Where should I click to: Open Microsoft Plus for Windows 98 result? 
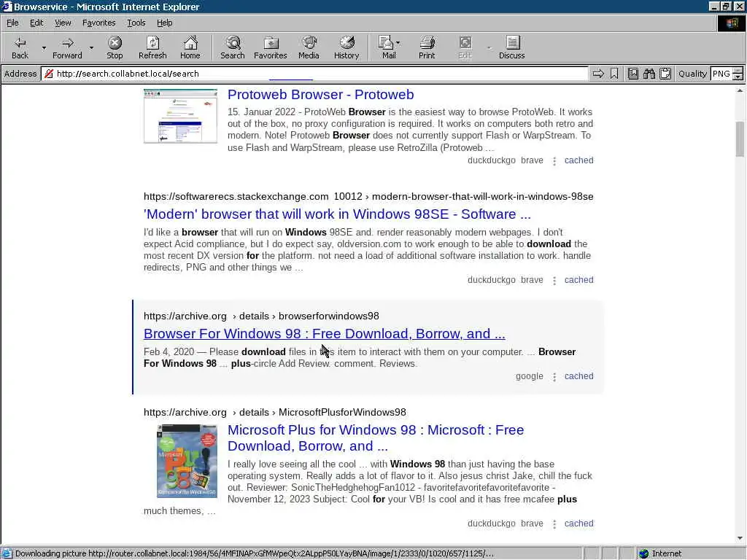376,437
